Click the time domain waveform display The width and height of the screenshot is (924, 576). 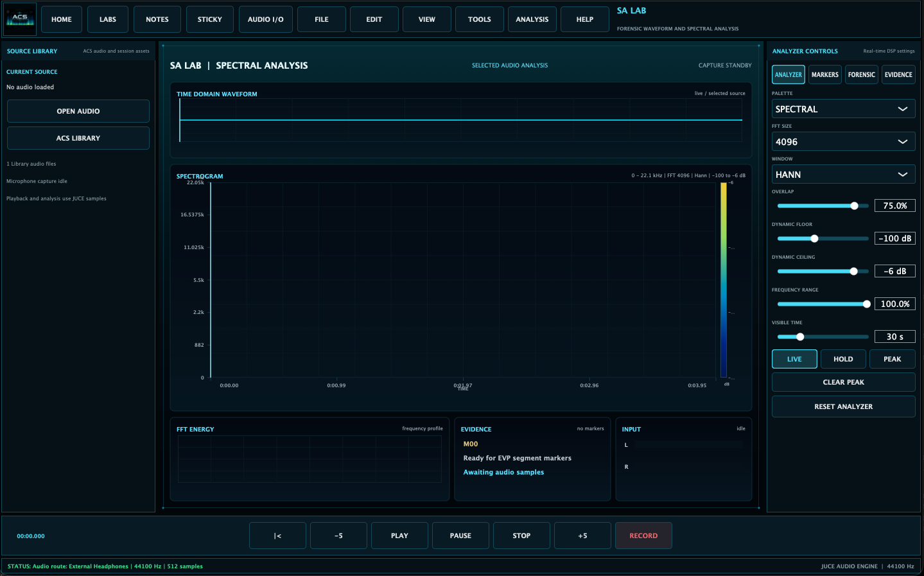tap(460, 120)
